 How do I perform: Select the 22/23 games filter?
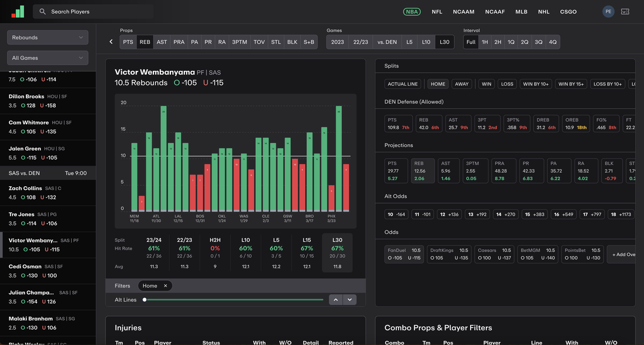pos(361,42)
